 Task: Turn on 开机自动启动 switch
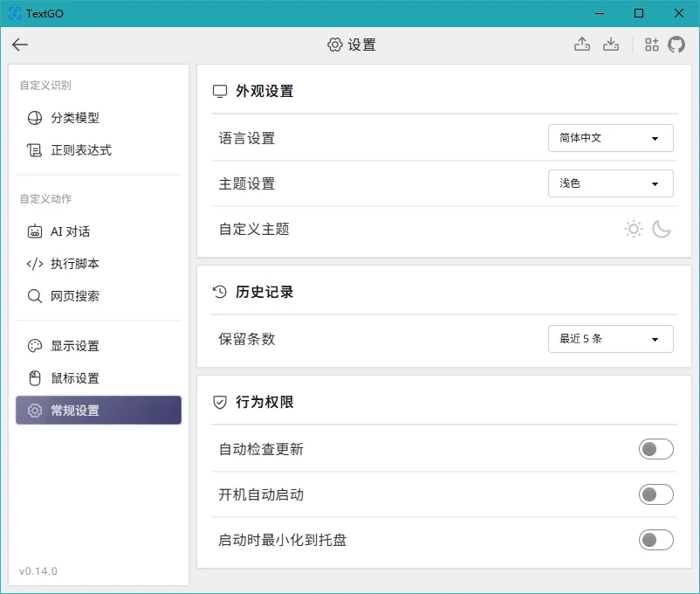tap(655, 494)
